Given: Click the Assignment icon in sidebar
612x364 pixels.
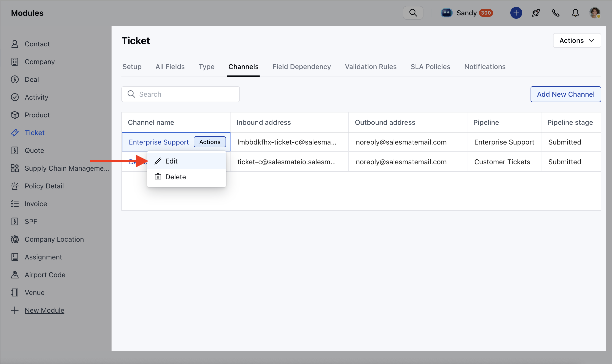Looking at the screenshot, I should tap(15, 257).
